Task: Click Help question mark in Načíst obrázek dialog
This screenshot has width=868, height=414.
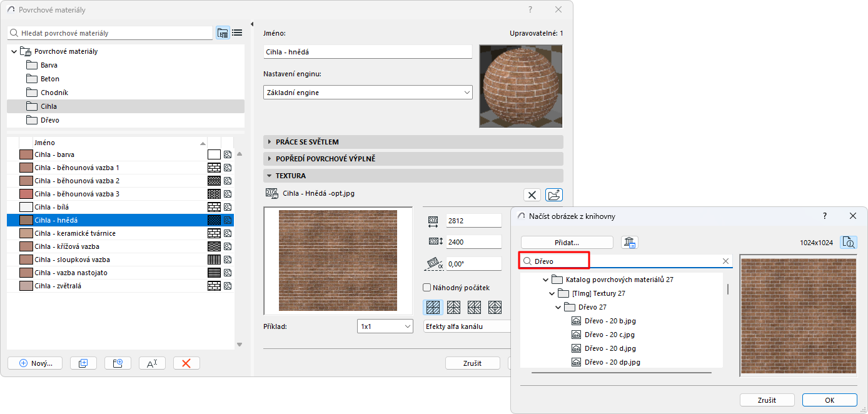Action: pyautogui.click(x=824, y=216)
